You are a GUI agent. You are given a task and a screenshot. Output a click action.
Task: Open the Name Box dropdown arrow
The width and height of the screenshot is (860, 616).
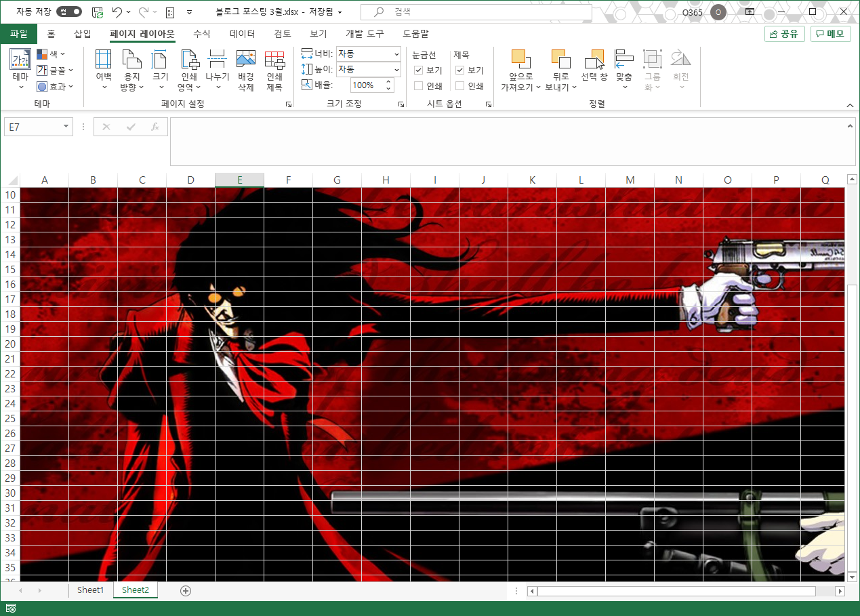coord(66,127)
